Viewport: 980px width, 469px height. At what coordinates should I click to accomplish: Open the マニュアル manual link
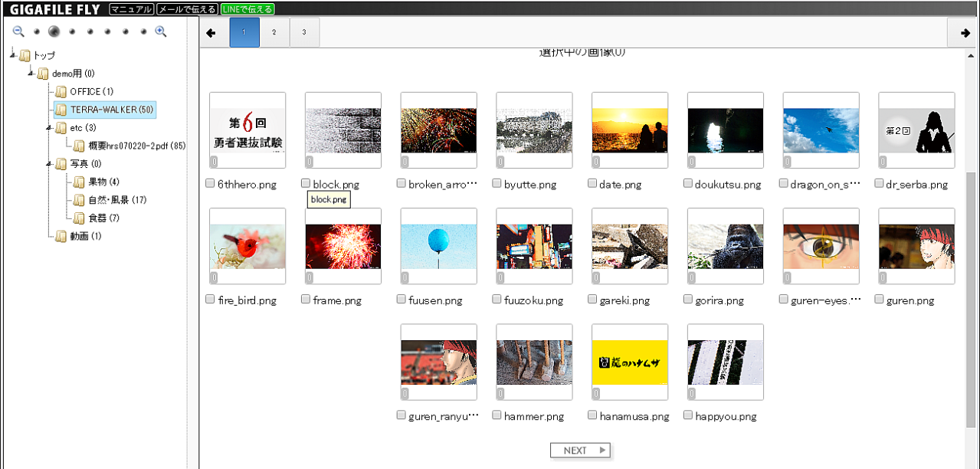click(132, 9)
